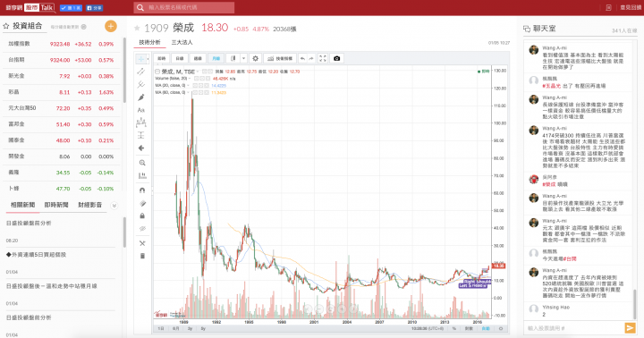Open news 外資連續5日買超個股
The image size is (644, 338).
click(x=36, y=255)
